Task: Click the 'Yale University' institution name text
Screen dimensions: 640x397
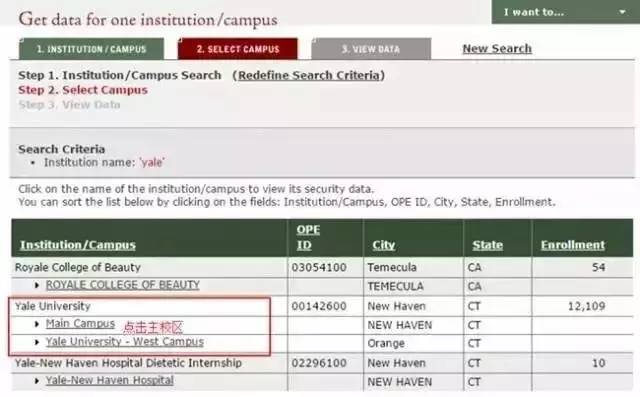Action: (x=53, y=306)
